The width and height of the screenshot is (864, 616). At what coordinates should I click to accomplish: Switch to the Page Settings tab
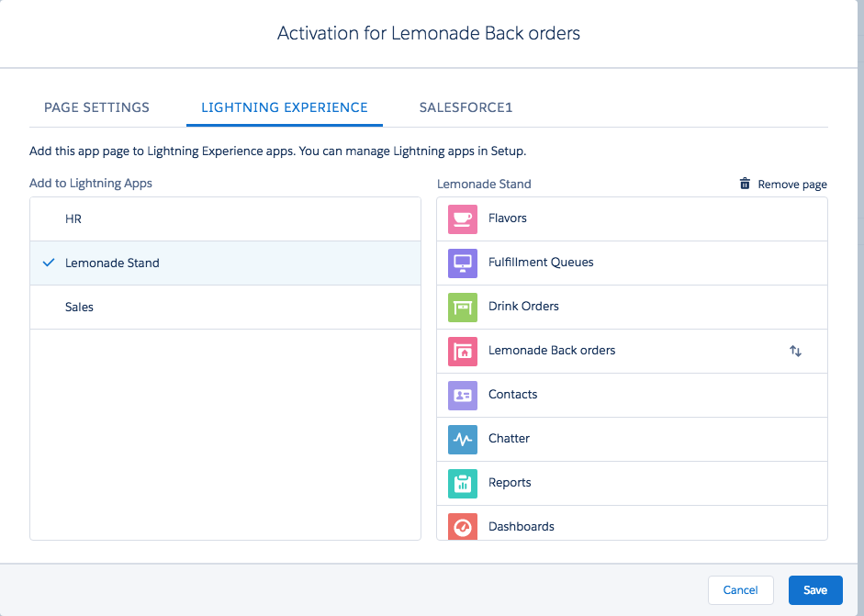coord(96,107)
